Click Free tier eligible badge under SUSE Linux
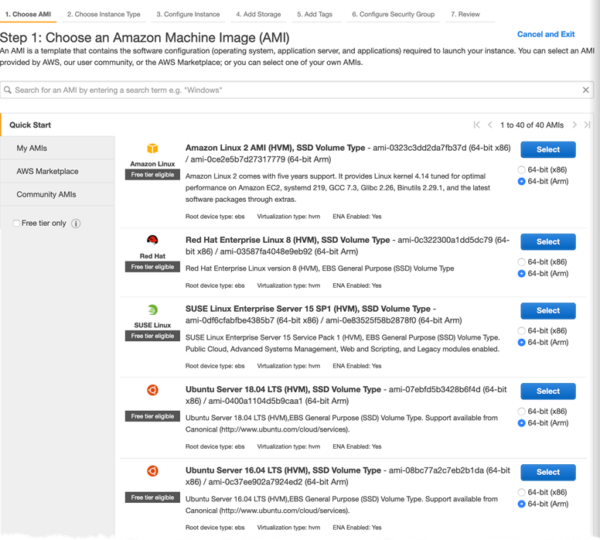The height and width of the screenshot is (540, 600). pos(152,336)
